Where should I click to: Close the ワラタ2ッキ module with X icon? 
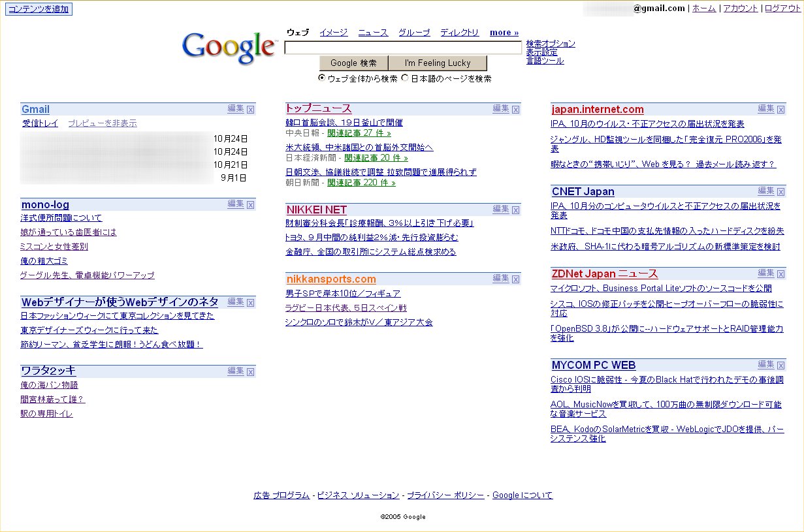coord(250,372)
